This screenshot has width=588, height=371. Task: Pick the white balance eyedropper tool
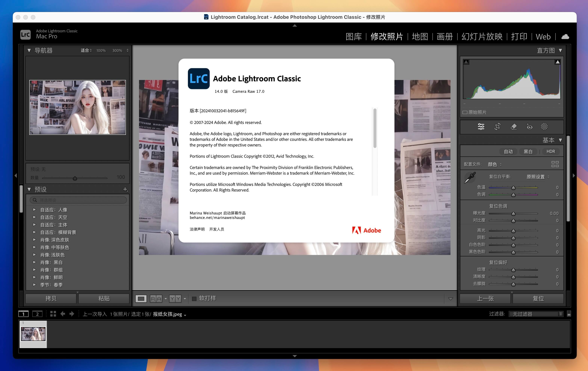(470, 178)
